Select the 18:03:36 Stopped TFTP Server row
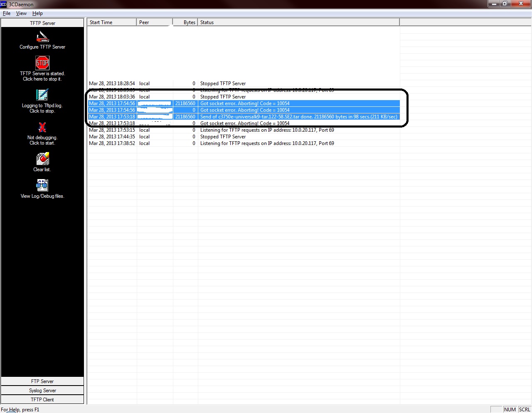 [x=244, y=97]
